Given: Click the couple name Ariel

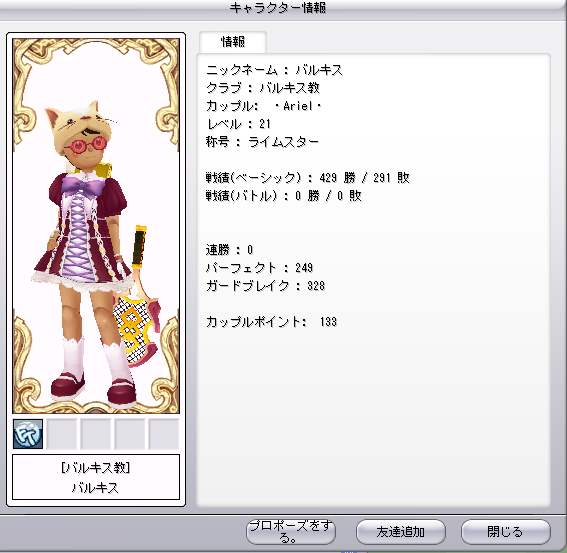Looking at the screenshot, I should point(298,106).
